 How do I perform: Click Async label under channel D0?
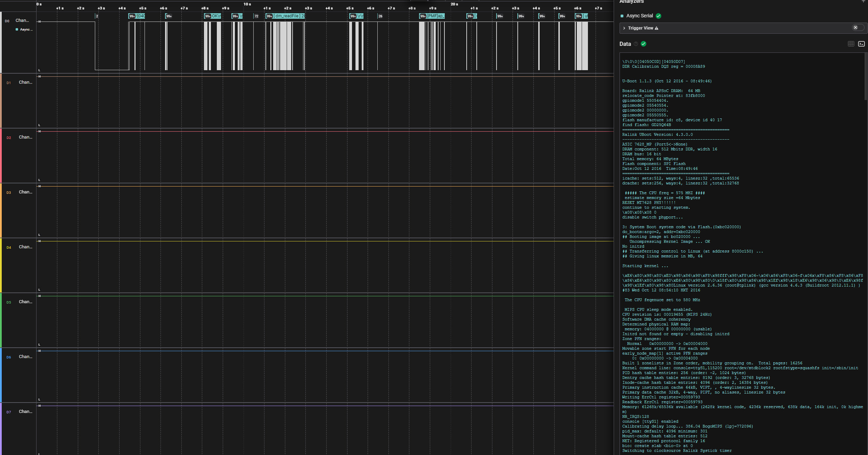pos(26,30)
